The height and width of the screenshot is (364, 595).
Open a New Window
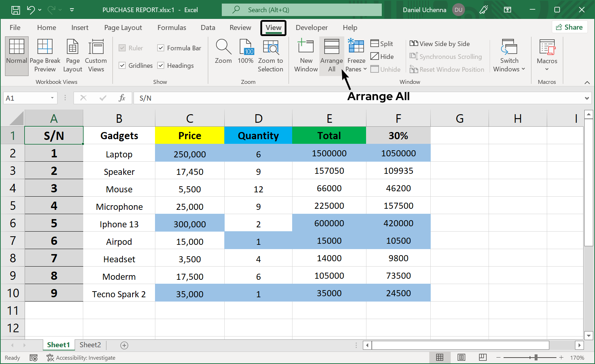(x=306, y=55)
